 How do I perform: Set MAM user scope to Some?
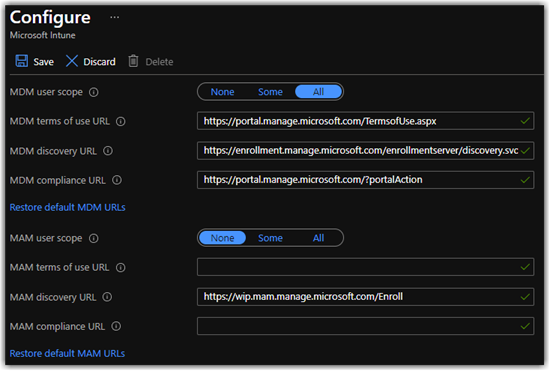click(270, 238)
